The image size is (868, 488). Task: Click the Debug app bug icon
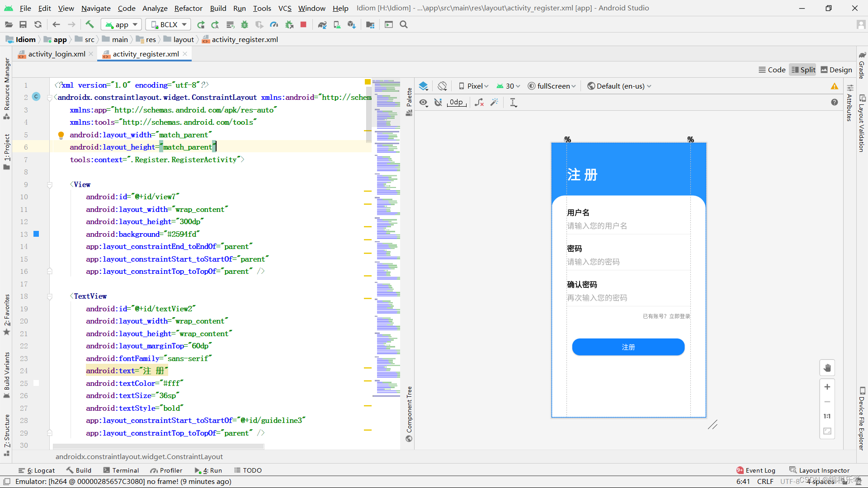click(x=245, y=24)
